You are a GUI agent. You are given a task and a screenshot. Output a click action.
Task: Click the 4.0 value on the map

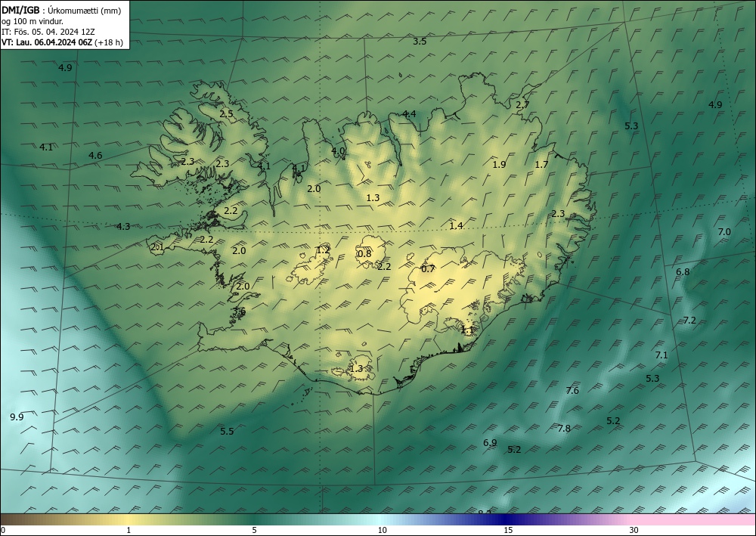(x=339, y=151)
